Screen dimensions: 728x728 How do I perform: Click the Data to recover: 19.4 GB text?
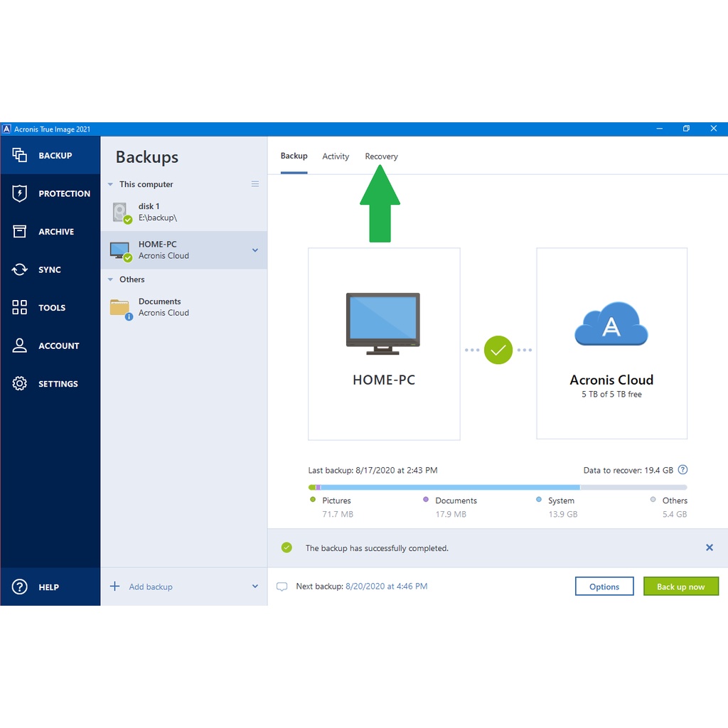pos(628,471)
